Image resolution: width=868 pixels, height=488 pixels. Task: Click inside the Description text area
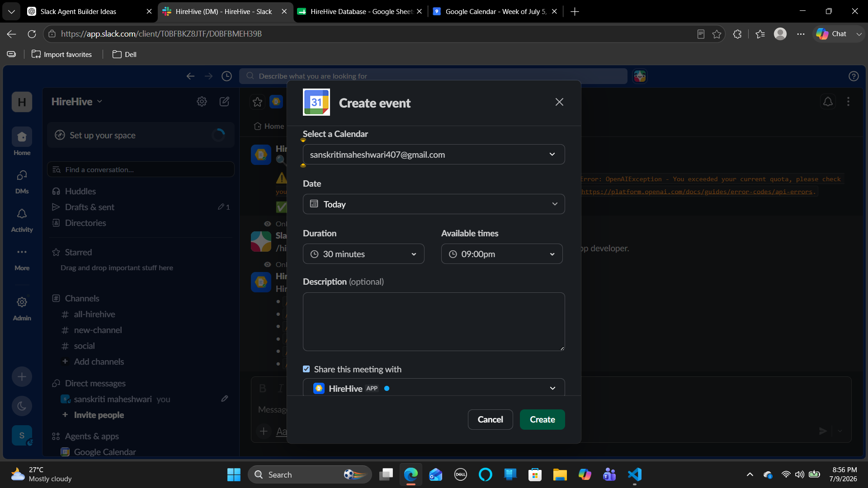coord(434,322)
